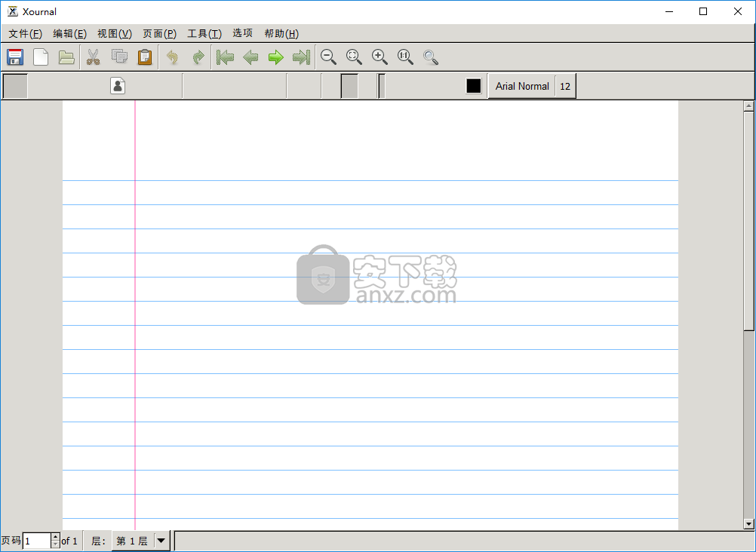Open the 工具(T) menu
This screenshot has height=552, width=756.
204,33
